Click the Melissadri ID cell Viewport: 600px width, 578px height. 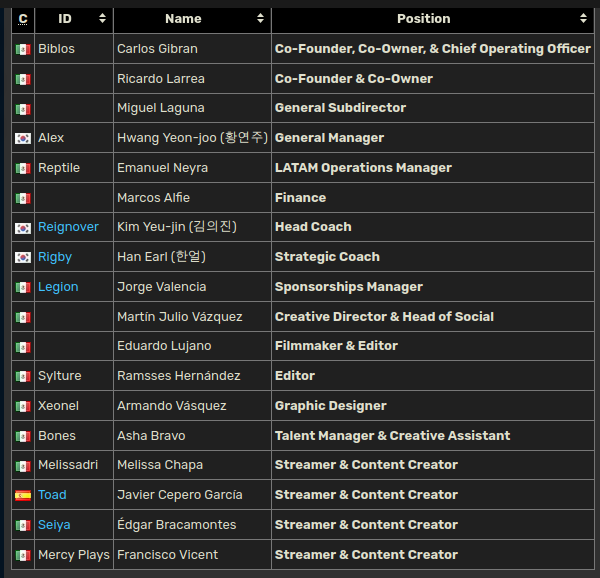point(74,465)
